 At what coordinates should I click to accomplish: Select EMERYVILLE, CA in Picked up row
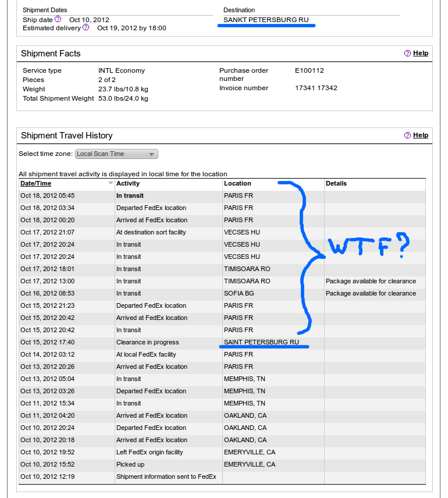250,465
